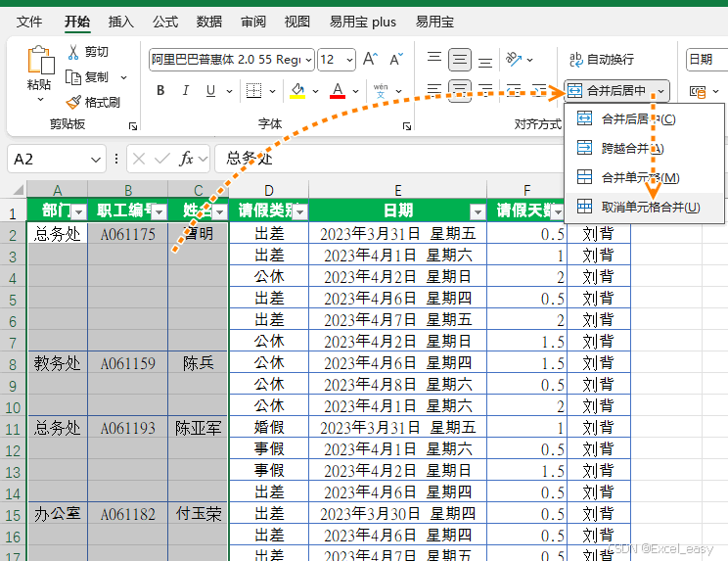Switch to the 插入 tab
The image size is (728, 561).
pyautogui.click(x=120, y=22)
